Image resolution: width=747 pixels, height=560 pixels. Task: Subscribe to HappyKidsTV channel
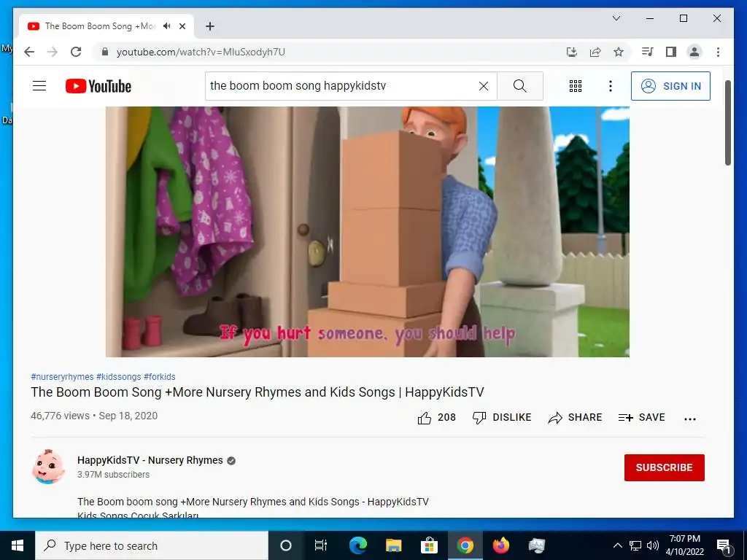[664, 467]
